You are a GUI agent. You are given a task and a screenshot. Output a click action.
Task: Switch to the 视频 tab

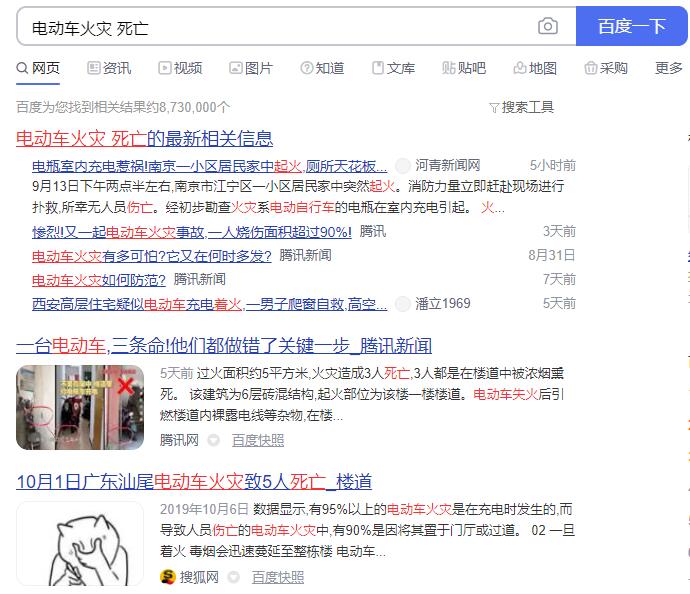180,68
